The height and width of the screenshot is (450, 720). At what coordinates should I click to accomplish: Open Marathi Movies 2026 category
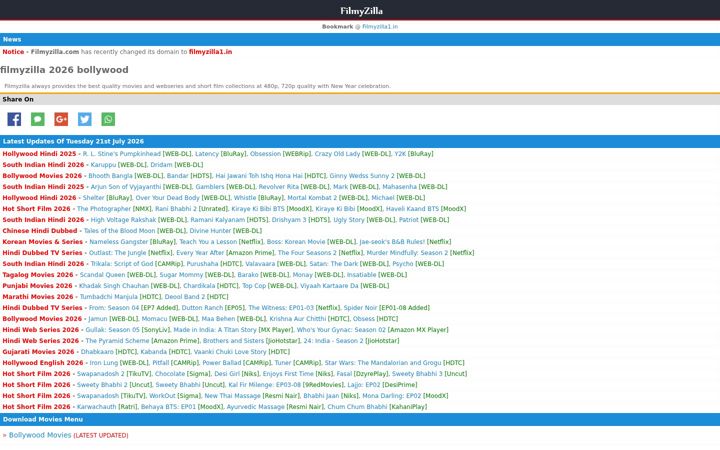[x=38, y=297]
